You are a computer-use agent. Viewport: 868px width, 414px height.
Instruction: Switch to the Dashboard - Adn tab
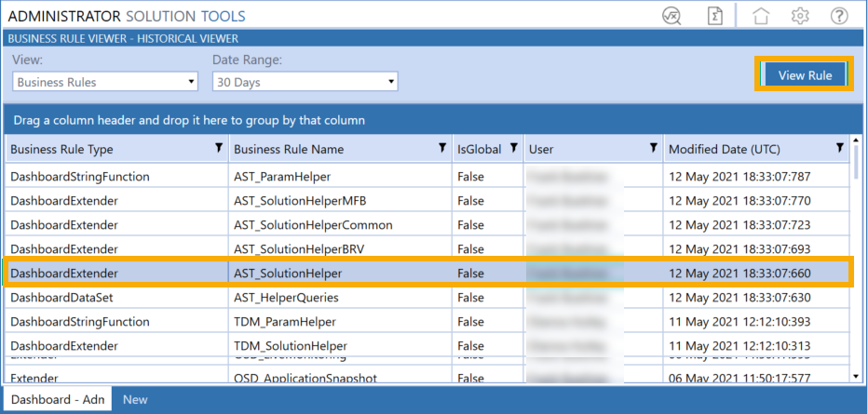point(58,399)
